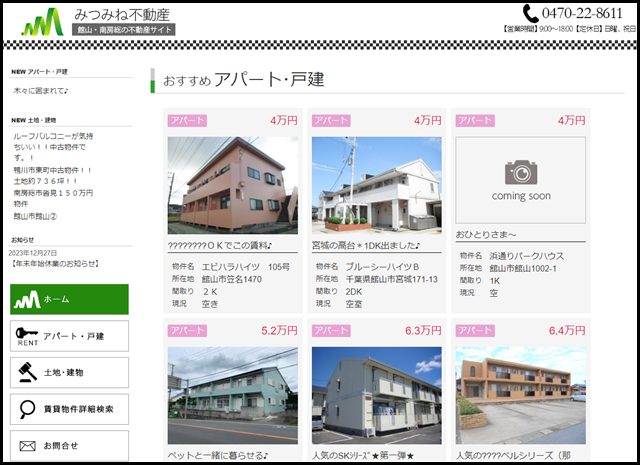Open the ホーム menu item
This screenshot has width=640, height=465.
point(69,299)
